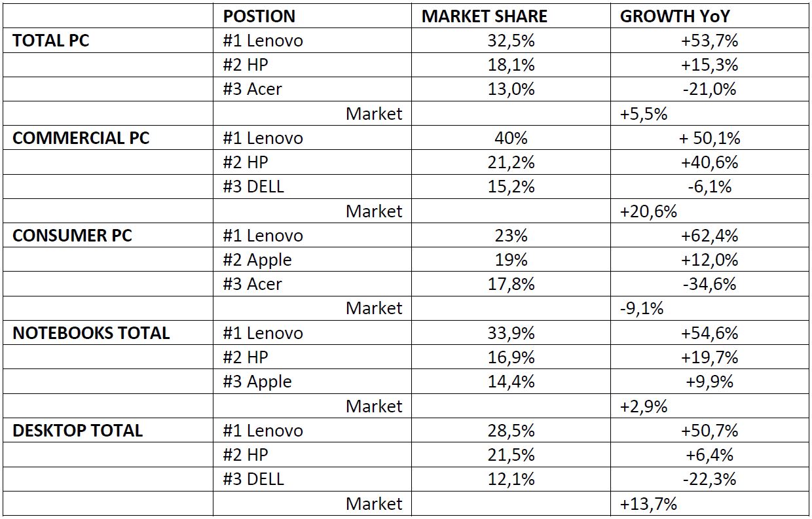812x519 pixels.
Task: Select the -34,6% growth cell
Action: (x=709, y=284)
